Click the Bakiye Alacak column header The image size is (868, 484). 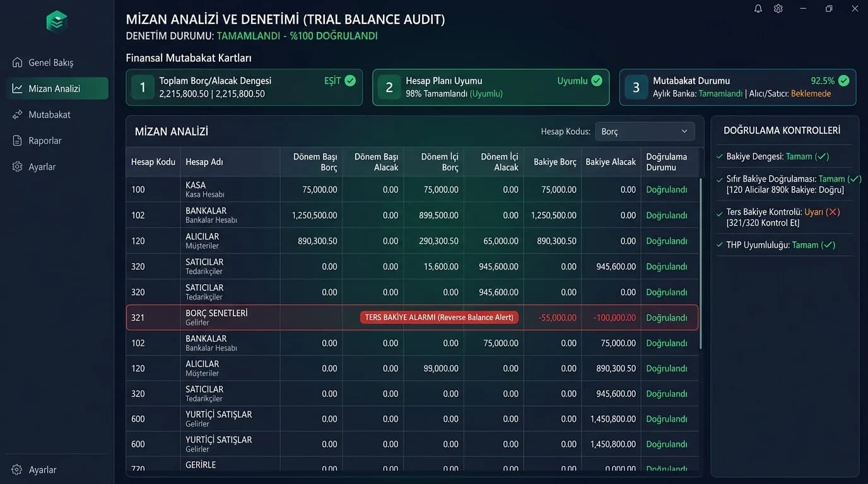pyautogui.click(x=611, y=162)
